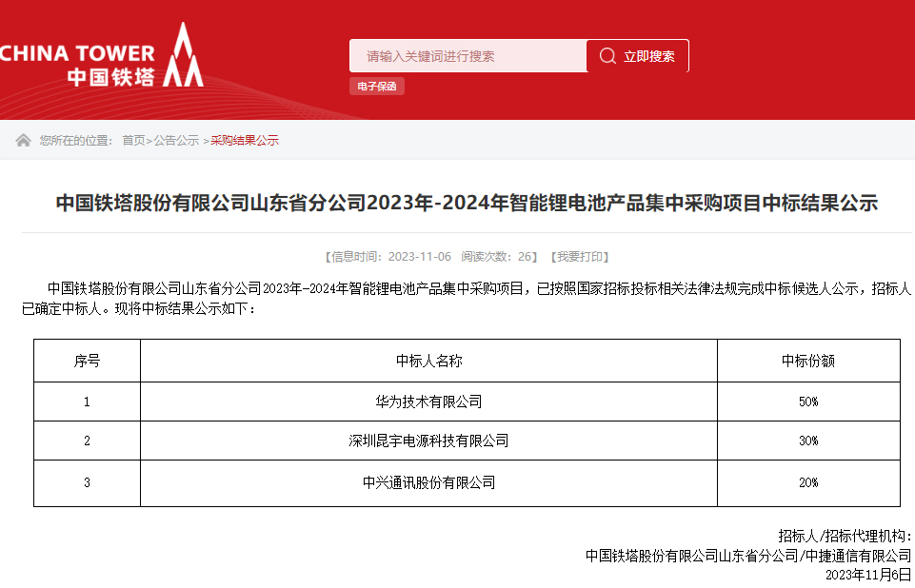Select the 中兴通讯股份有限公司 table row
This screenshot has height=588, width=915.
click(x=428, y=481)
